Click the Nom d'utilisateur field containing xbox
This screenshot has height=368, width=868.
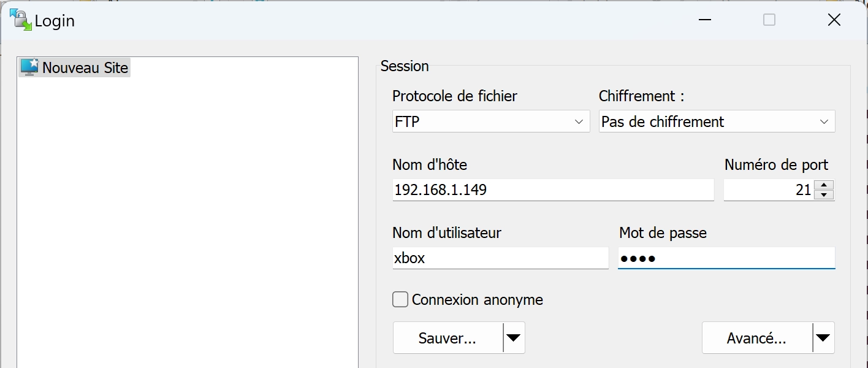tap(500, 258)
